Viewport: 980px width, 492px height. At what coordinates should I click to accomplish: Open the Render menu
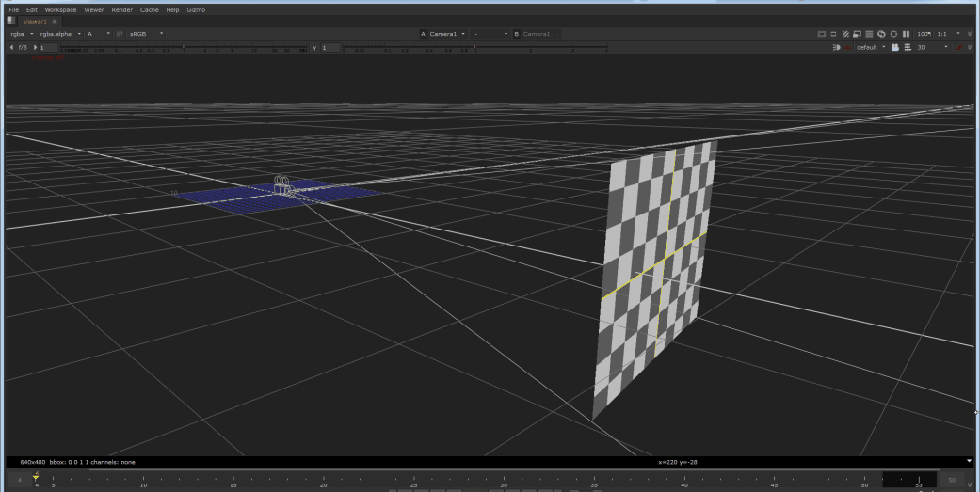pos(121,9)
